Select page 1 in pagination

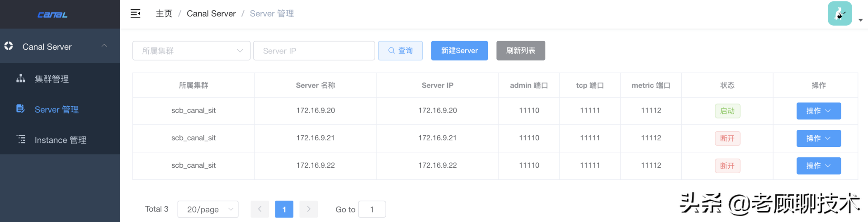pos(284,209)
